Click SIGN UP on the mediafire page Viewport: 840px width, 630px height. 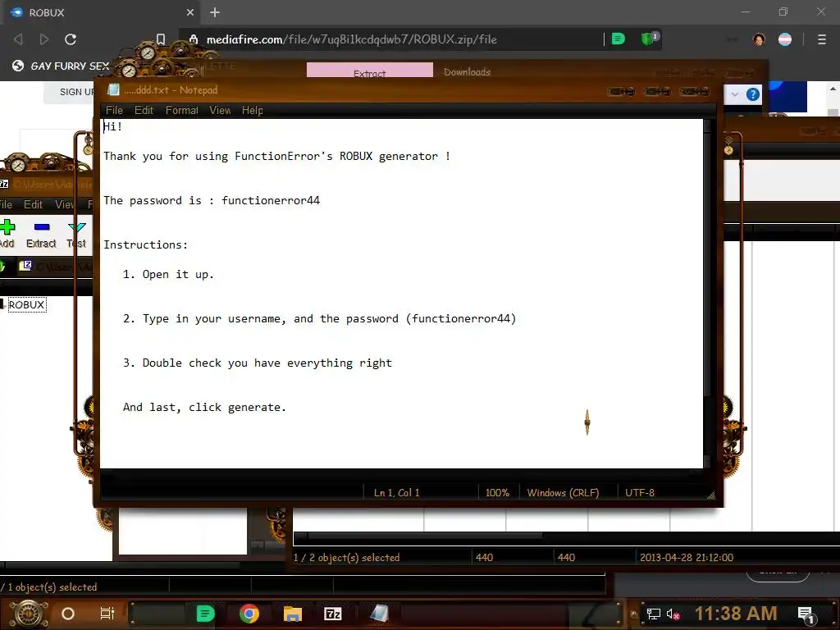77,92
